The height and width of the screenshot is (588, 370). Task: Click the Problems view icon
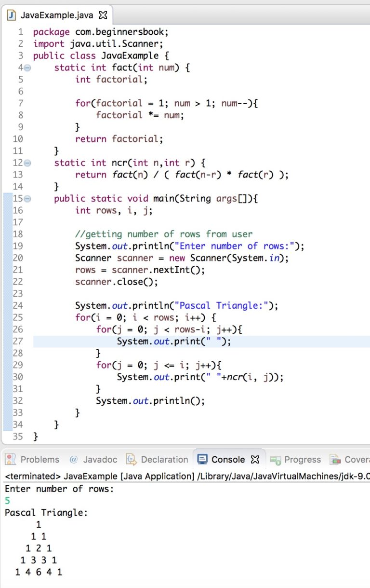[x=11, y=459]
